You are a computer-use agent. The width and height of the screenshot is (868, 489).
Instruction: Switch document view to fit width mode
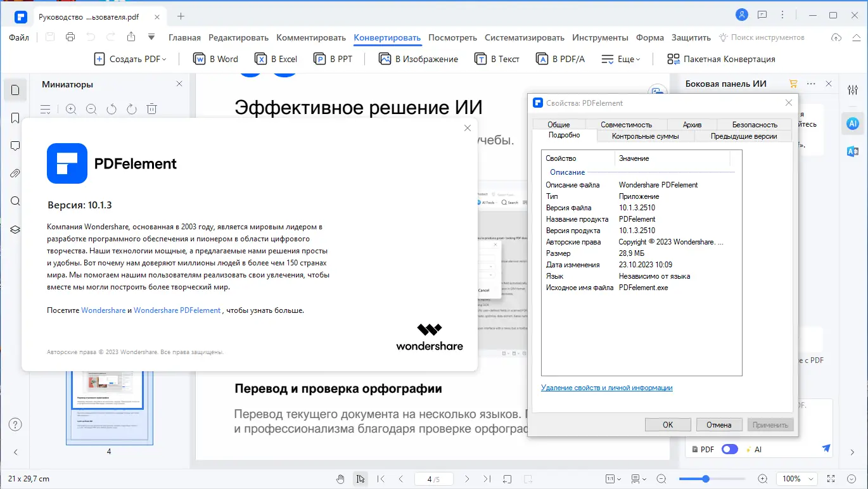tap(610, 479)
